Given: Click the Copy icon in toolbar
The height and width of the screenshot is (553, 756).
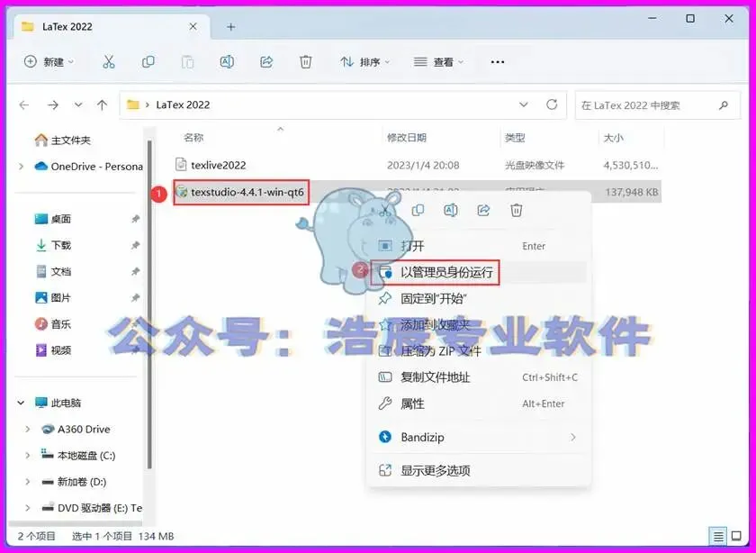Looking at the screenshot, I should click(x=148, y=62).
